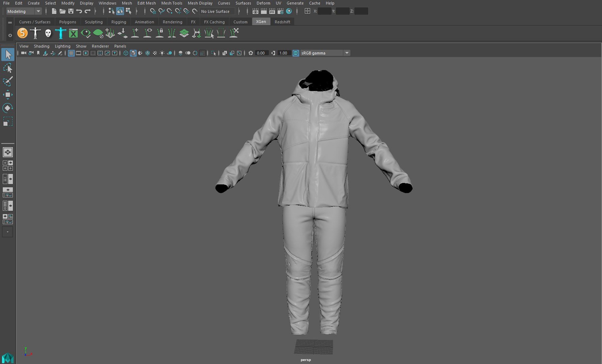The width and height of the screenshot is (602, 364).
Task: Click the open scene folder icon
Action: tap(62, 11)
